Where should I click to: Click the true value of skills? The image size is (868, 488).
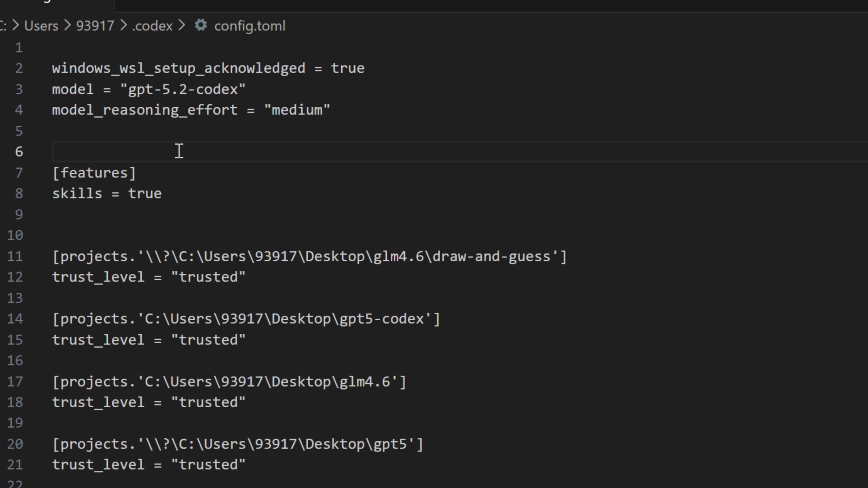[145, 194]
